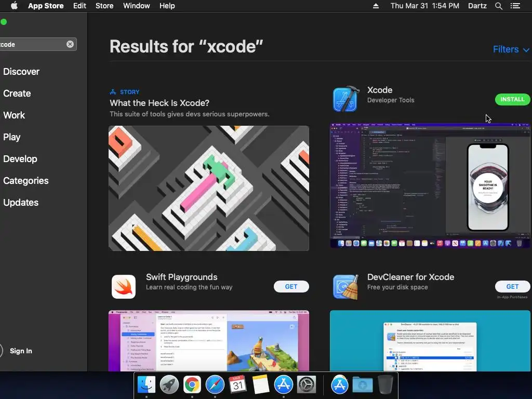Open the DevCleaner screenshot preview
The width and height of the screenshot is (532, 399).
coord(430,341)
